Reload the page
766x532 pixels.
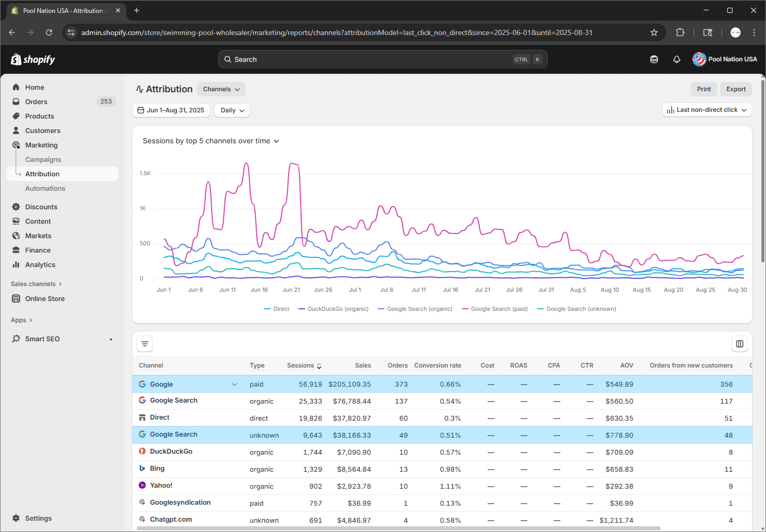coord(49,32)
